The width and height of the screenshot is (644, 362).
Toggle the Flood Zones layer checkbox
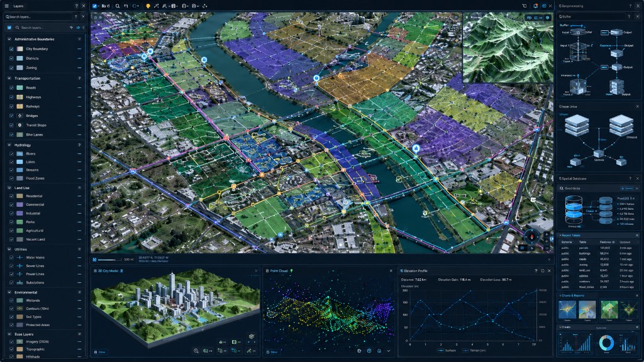(11, 178)
